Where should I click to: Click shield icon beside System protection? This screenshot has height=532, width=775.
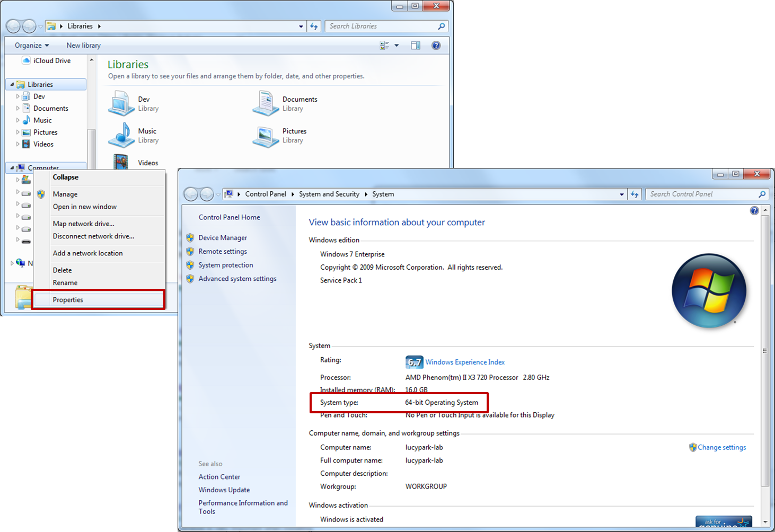[190, 265]
